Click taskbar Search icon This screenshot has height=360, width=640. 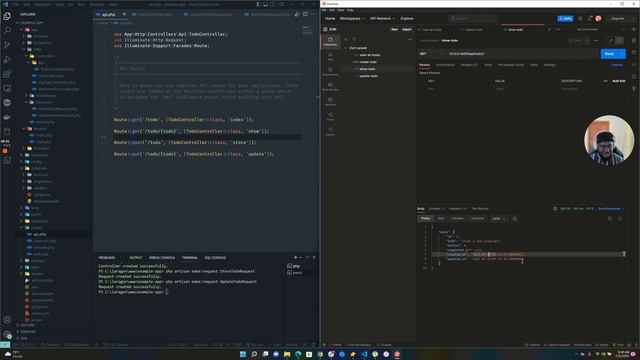point(254,354)
